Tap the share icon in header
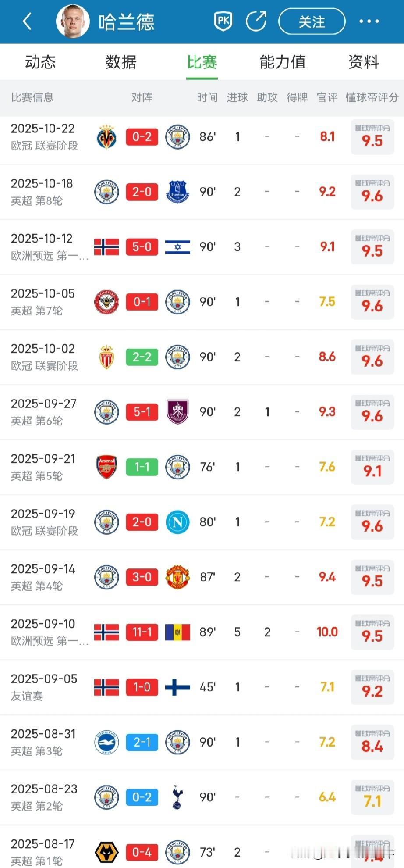The image size is (404, 868). [x=256, y=21]
